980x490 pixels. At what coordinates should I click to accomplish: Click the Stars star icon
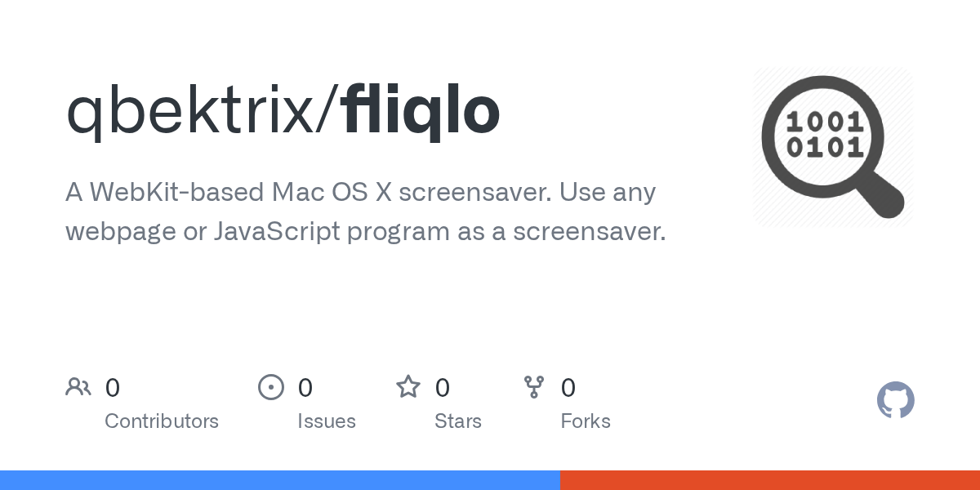(x=408, y=387)
